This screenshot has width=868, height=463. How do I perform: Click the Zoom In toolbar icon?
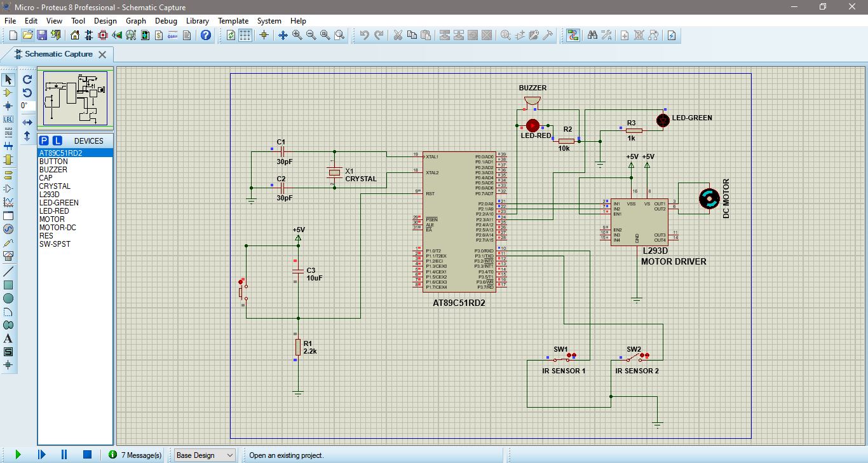[297, 35]
